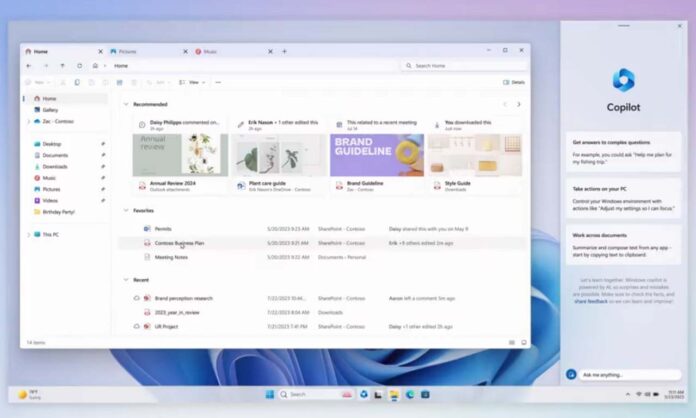Open the new tab plus button
The height and width of the screenshot is (418, 696).
click(x=284, y=51)
